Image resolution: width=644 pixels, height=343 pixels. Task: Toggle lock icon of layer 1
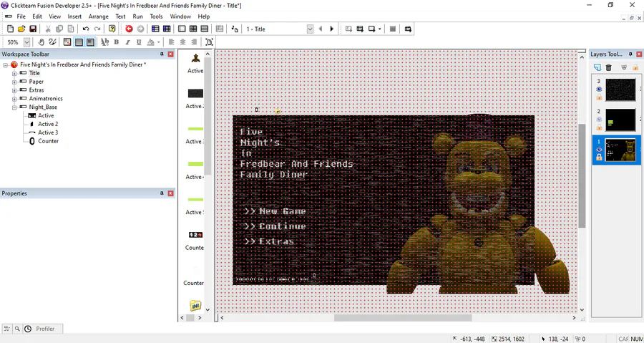[599, 158]
